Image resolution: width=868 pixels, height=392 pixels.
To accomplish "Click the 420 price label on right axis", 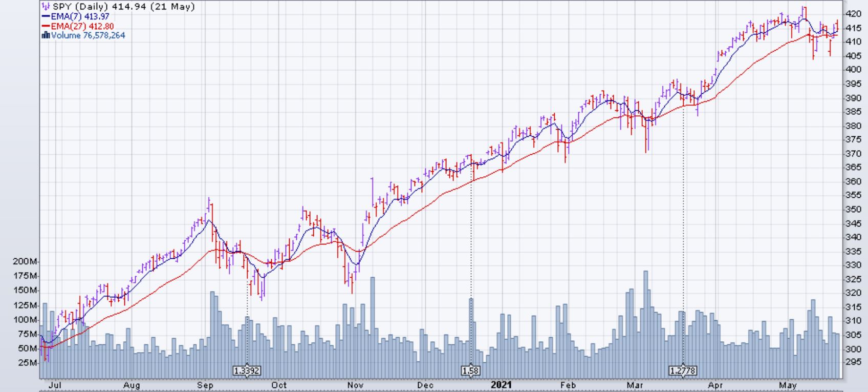I will pos(854,14).
